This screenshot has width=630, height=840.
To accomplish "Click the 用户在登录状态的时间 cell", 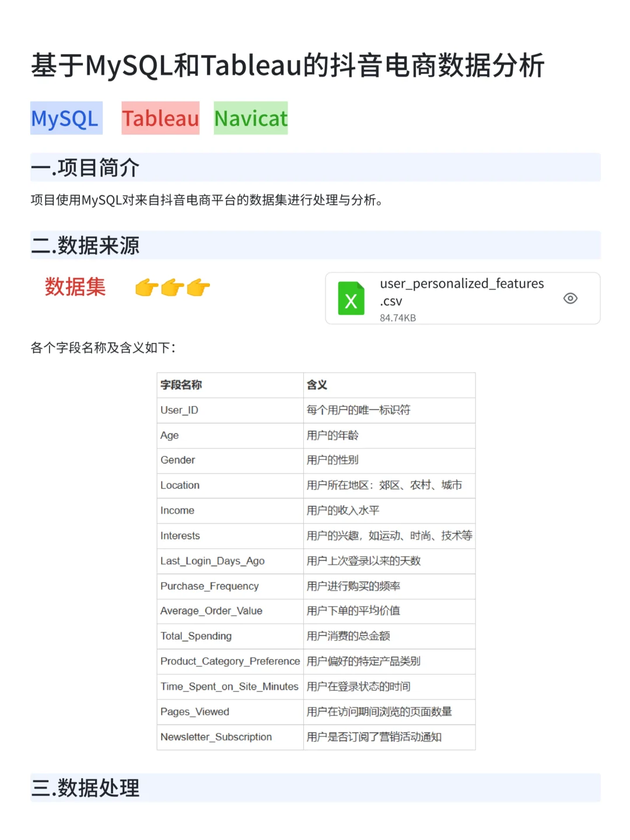I will (389, 687).
